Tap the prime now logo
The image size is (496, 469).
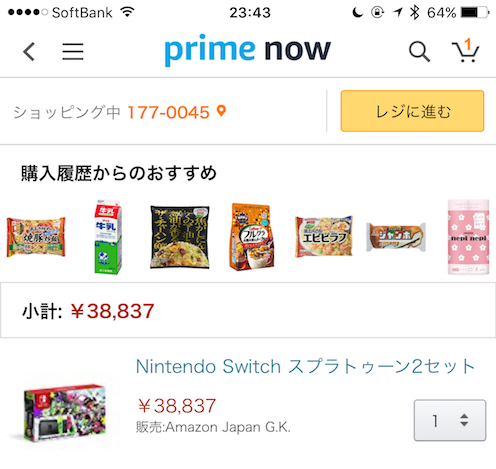tap(248, 50)
